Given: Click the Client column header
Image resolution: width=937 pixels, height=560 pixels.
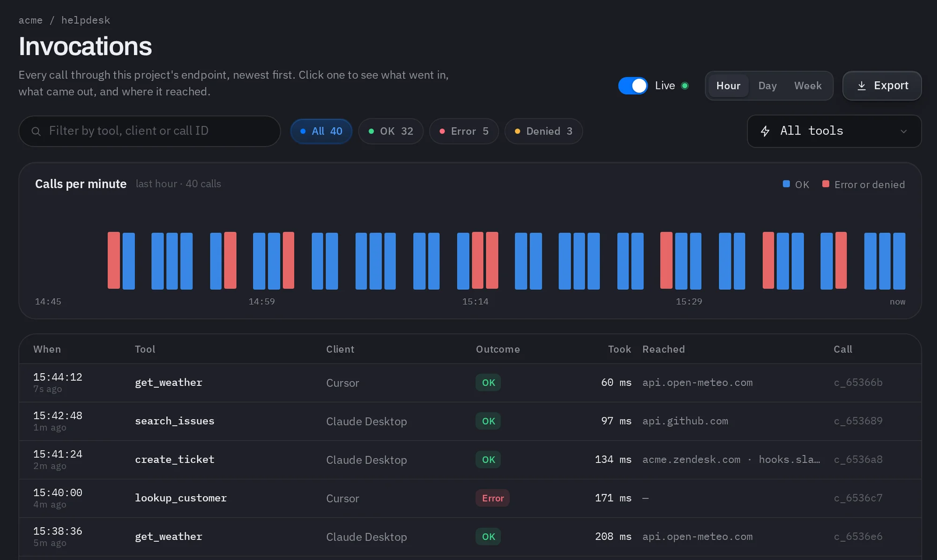Looking at the screenshot, I should point(340,349).
